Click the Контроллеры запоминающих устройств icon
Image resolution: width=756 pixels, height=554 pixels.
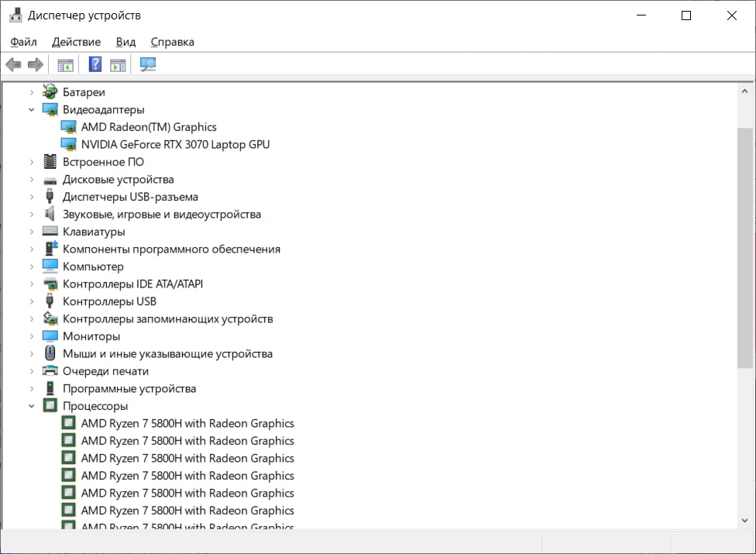click(50, 318)
